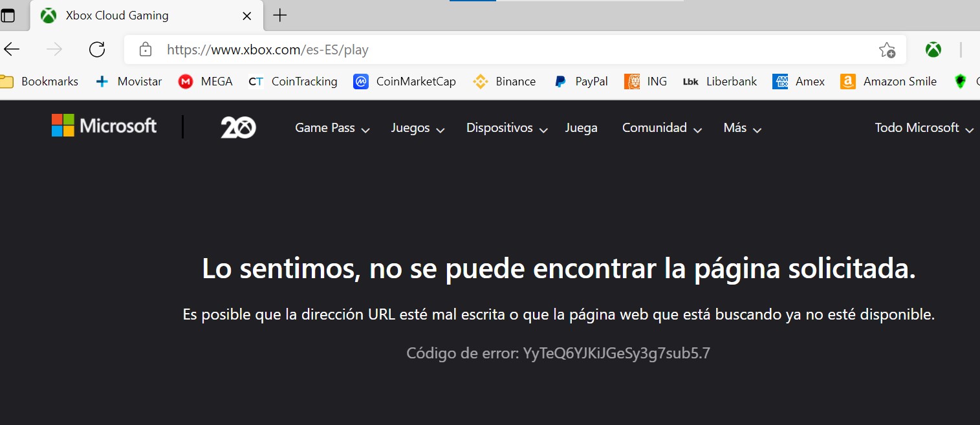
Task: Open the Xbox 20th anniversary logo
Action: [238, 127]
